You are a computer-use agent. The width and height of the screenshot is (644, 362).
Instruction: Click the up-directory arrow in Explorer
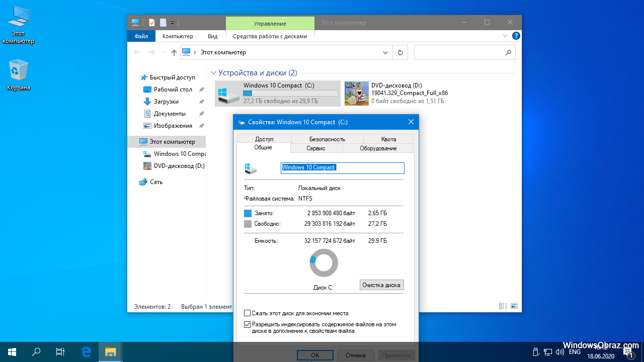tap(174, 52)
